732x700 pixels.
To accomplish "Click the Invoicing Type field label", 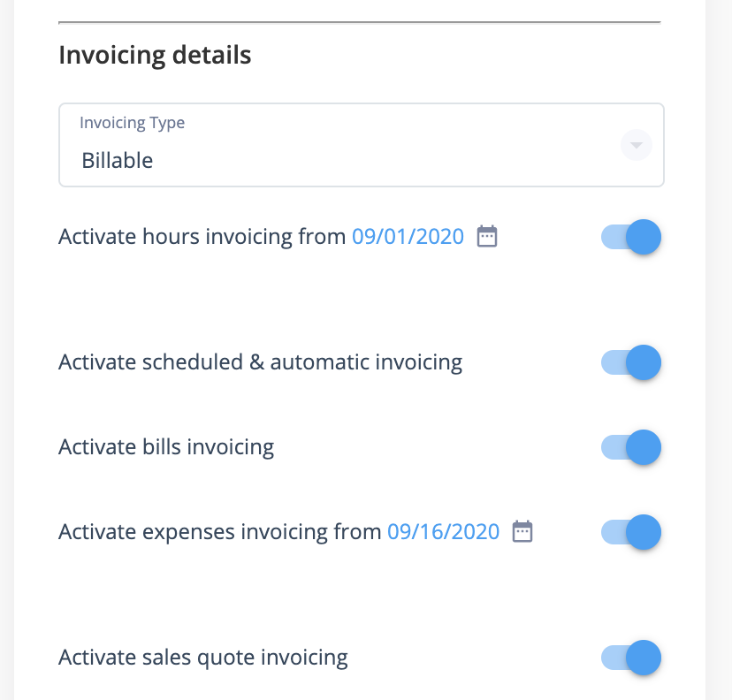I will (132, 123).
